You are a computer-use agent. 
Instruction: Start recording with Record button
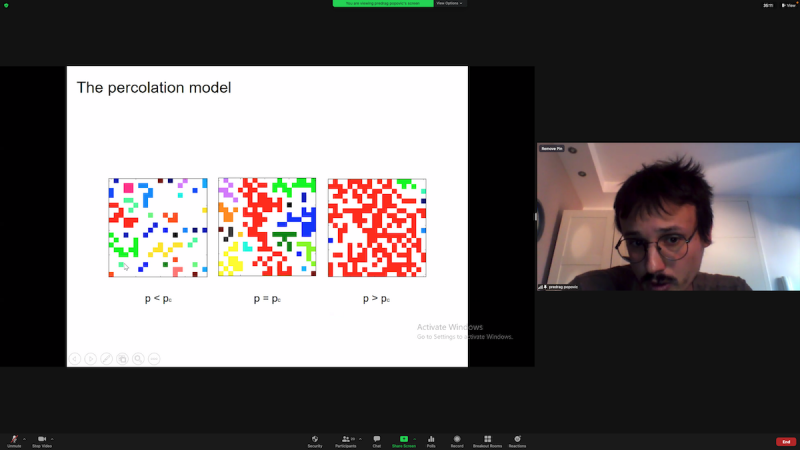point(457,440)
